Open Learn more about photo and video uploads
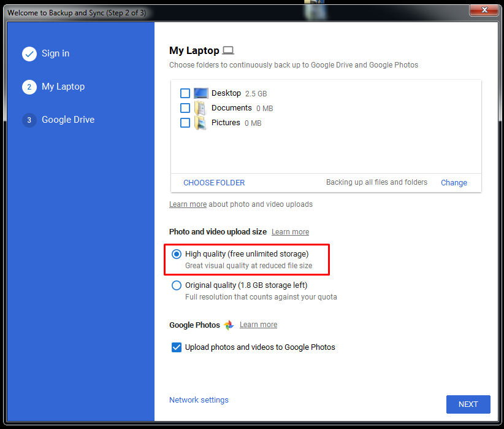 point(188,204)
